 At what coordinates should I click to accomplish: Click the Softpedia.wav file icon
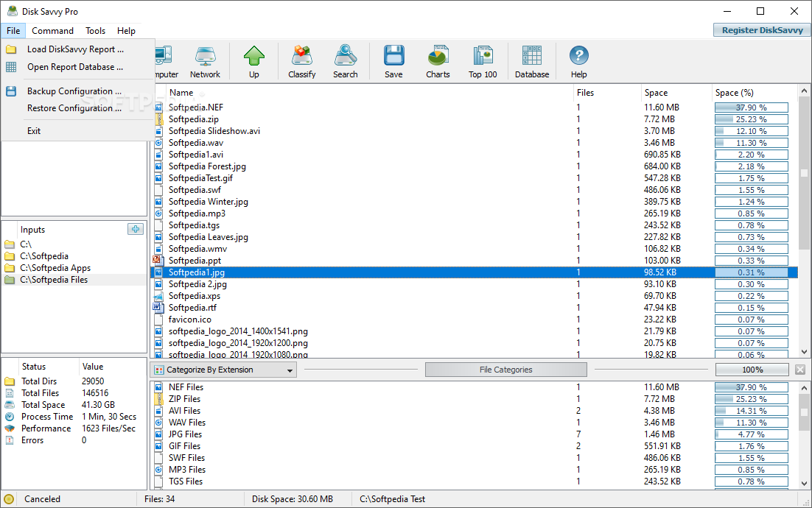[158, 143]
